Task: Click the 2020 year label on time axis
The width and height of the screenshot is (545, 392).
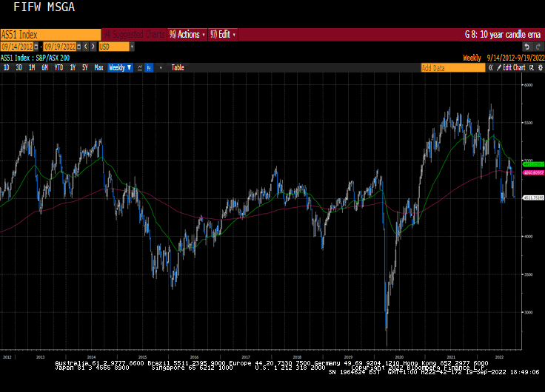Action: point(399,357)
